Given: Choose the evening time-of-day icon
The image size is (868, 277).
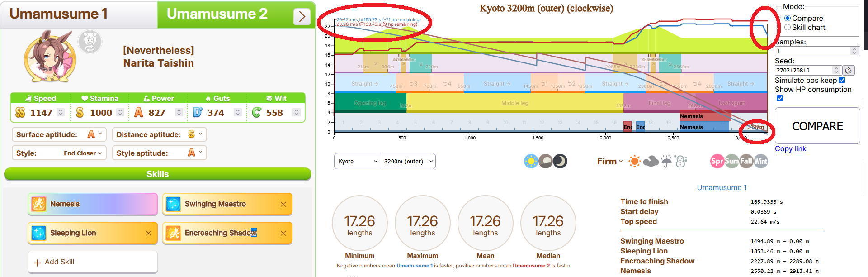Looking at the screenshot, I should click(x=546, y=161).
